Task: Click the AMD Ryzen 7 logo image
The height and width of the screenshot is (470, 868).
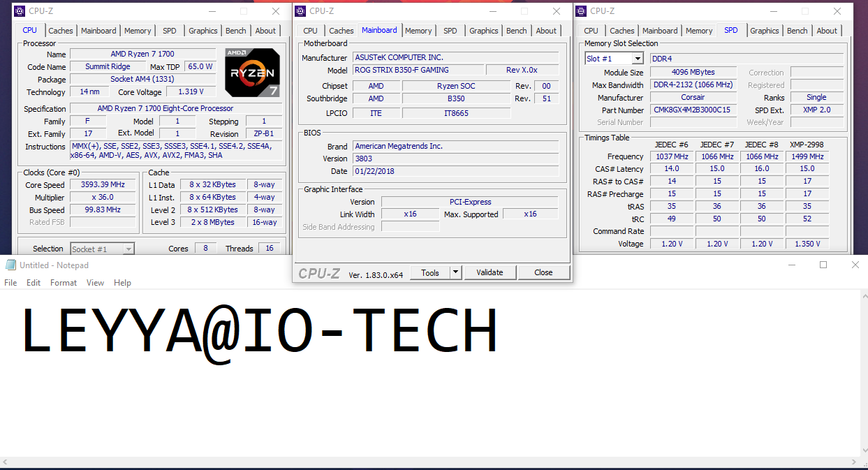Action: (x=252, y=72)
